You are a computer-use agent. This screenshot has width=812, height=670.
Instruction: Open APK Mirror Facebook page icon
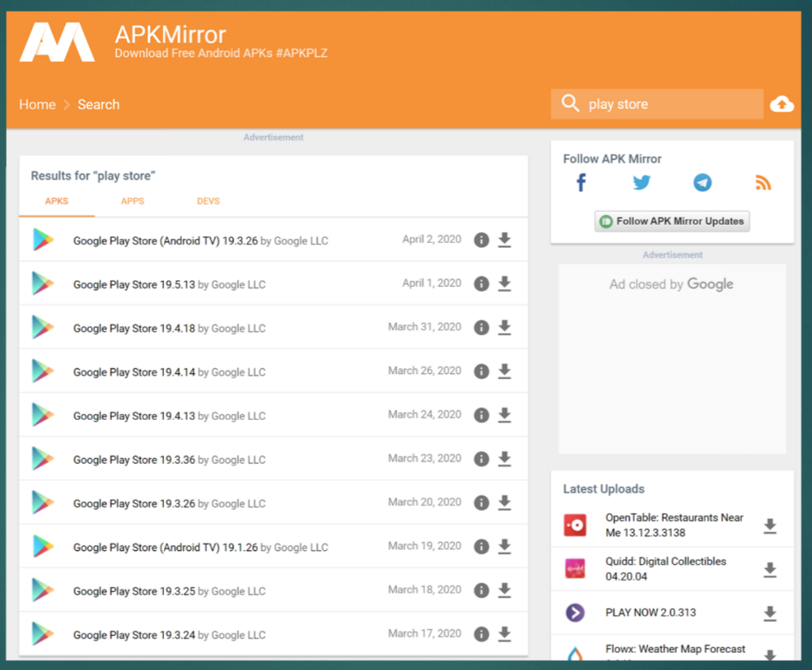[x=581, y=183]
